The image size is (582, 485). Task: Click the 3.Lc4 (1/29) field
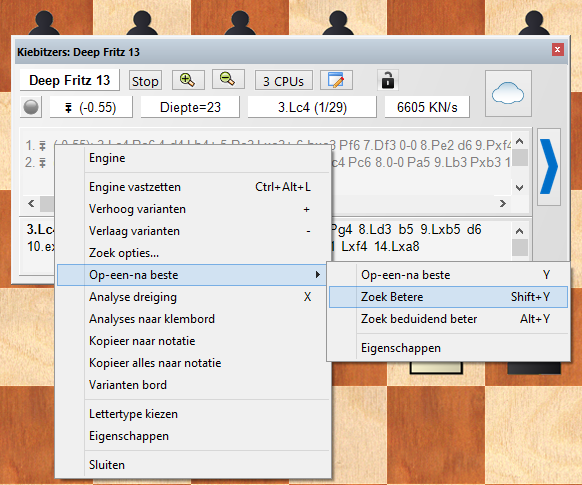[x=312, y=107]
